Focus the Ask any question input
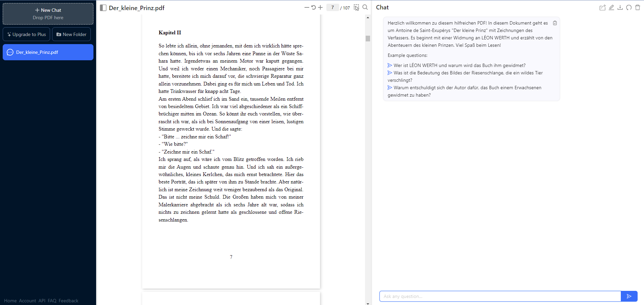The height and width of the screenshot is (305, 644). (500, 296)
